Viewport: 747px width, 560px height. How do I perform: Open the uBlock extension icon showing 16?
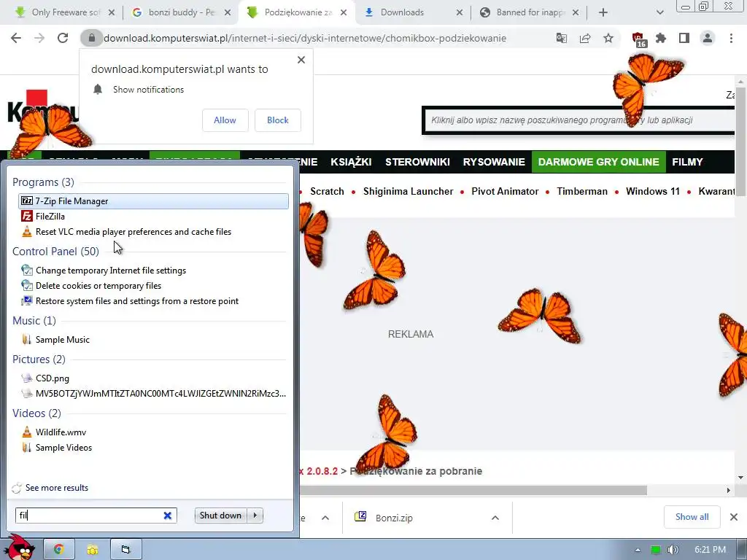638,39
